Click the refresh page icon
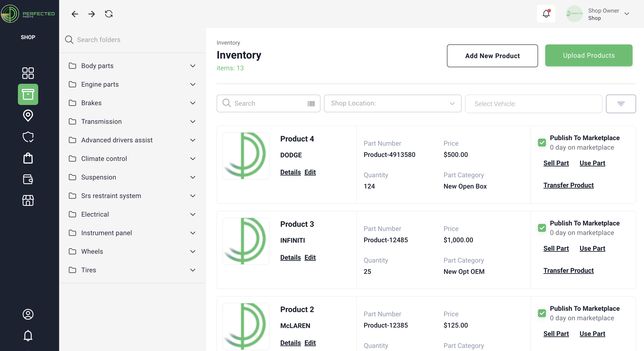Viewport: 644px width, 351px height. point(108,14)
